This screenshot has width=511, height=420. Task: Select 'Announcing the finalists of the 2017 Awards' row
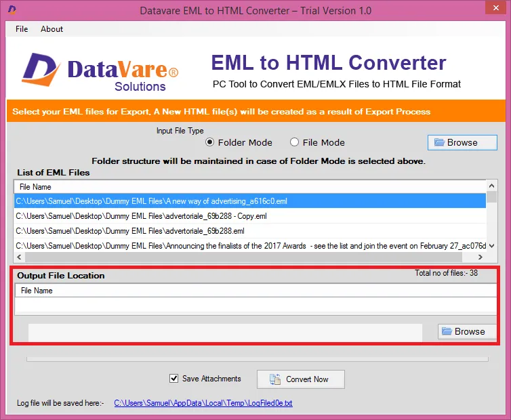[249, 246]
